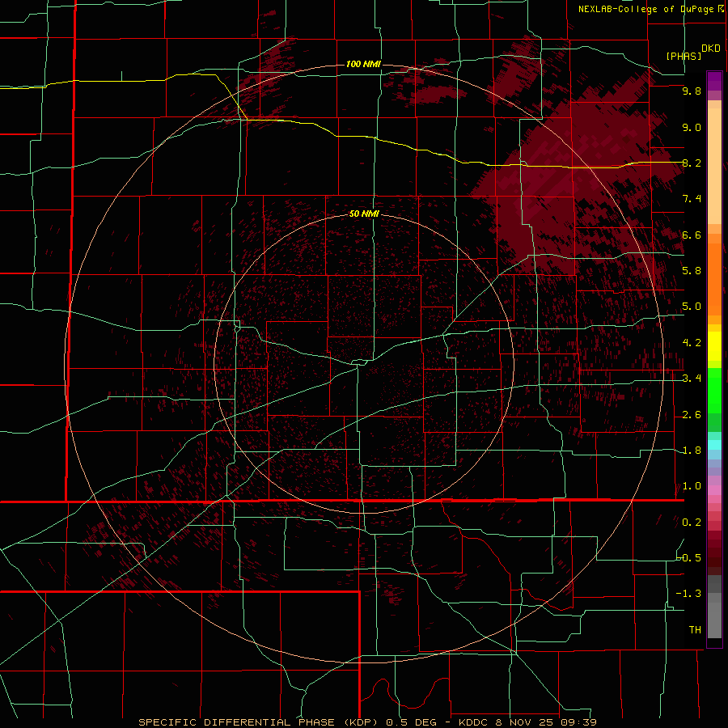Click the purple band at top of color bar

point(714,81)
